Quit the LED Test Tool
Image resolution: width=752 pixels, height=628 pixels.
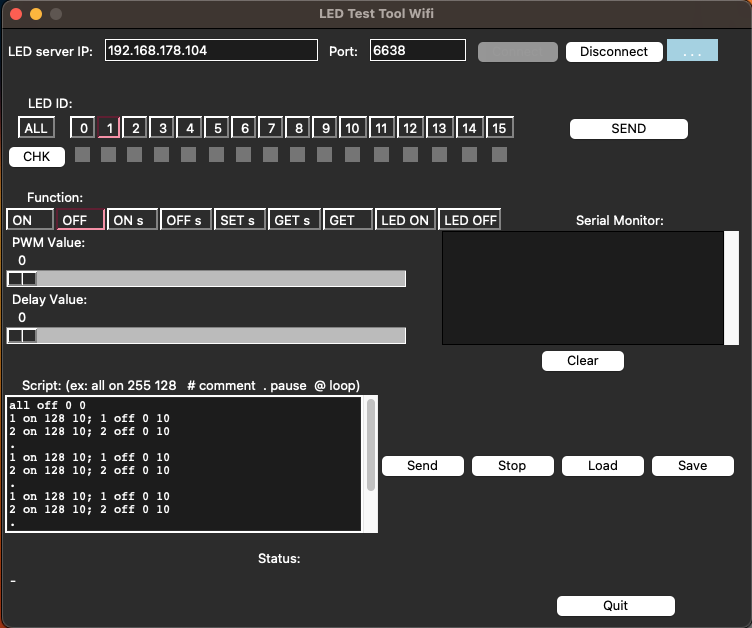pyautogui.click(x=615, y=605)
